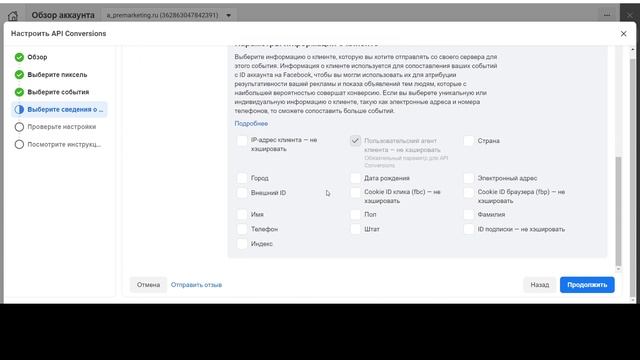Click the empty circle icon next to Проверьте настройки

click(19, 127)
